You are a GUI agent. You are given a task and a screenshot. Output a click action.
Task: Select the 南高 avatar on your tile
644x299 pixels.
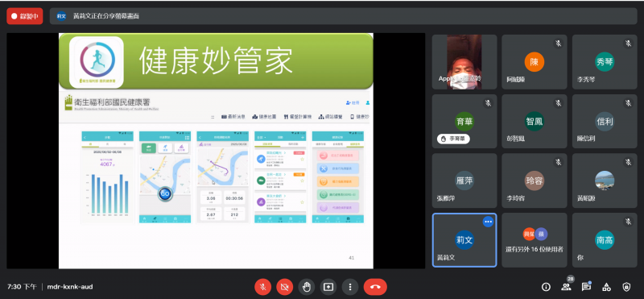pos(605,240)
